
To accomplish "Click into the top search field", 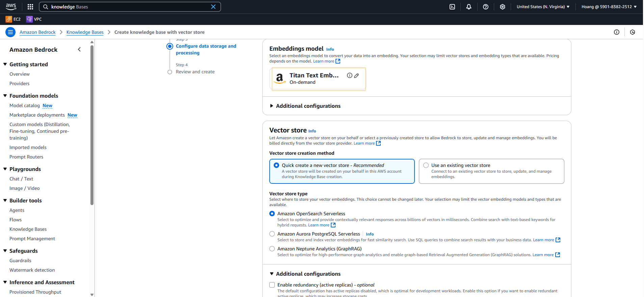I will [130, 7].
